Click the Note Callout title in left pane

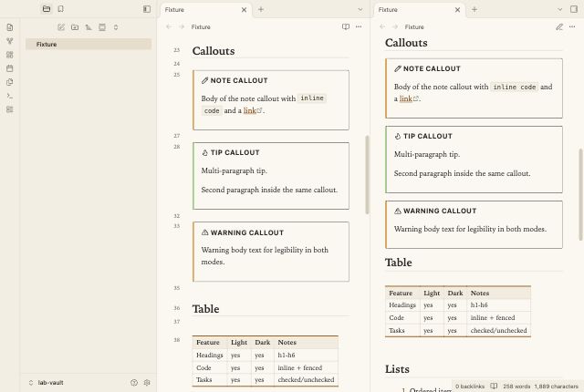point(239,80)
